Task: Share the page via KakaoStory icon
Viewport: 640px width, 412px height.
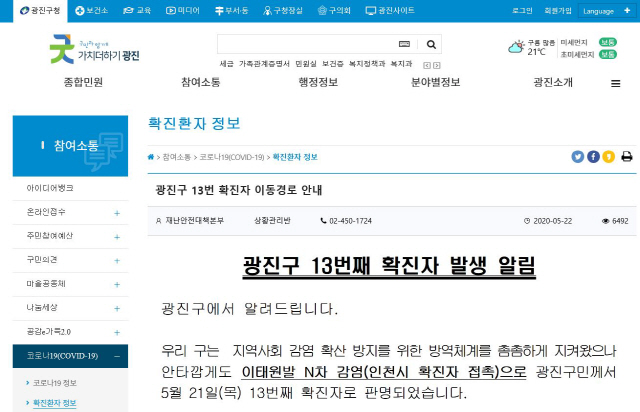Action: click(608, 157)
